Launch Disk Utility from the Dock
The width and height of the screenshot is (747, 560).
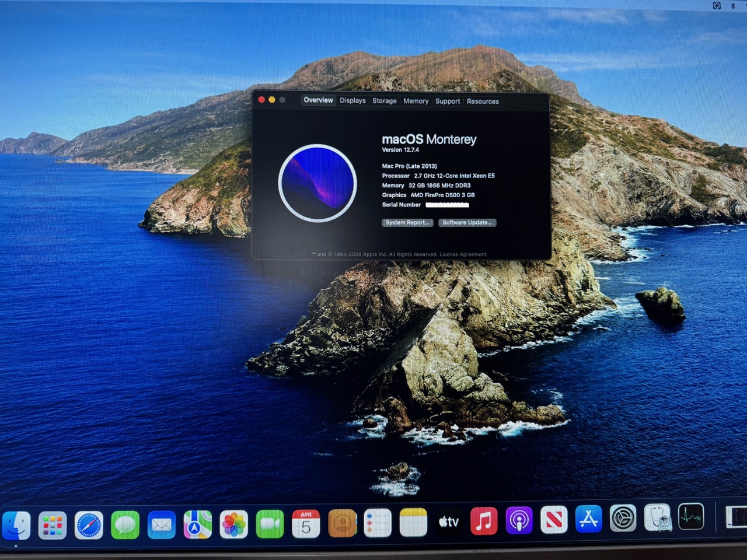tap(657, 517)
